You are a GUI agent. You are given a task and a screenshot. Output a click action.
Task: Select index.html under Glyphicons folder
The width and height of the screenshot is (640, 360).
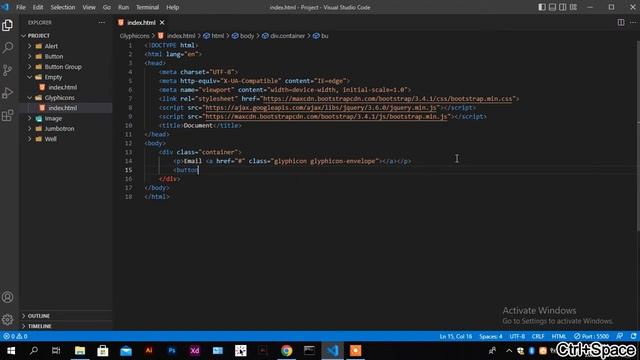click(x=62, y=108)
